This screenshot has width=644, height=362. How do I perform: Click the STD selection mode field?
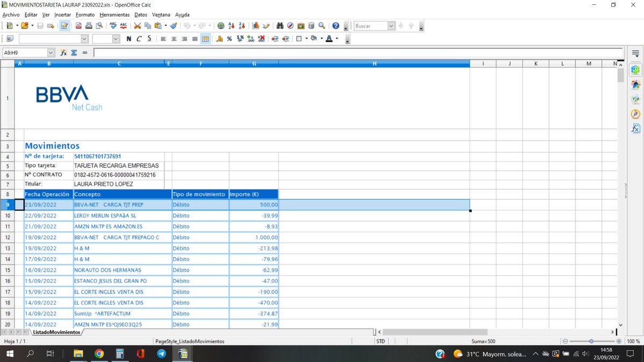click(380, 341)
